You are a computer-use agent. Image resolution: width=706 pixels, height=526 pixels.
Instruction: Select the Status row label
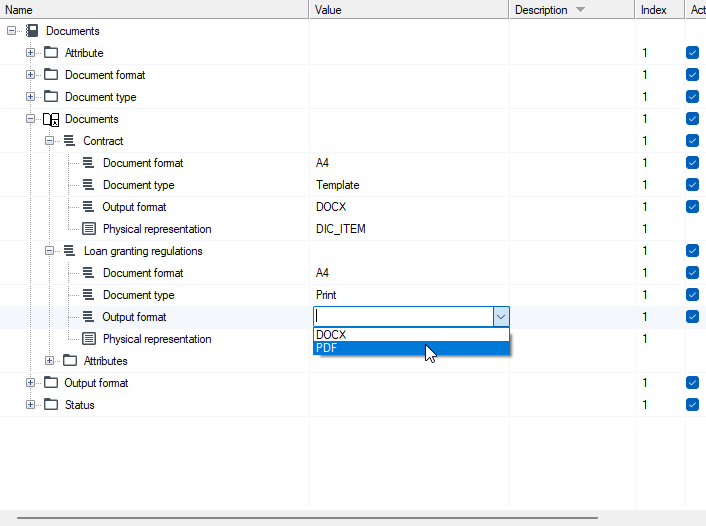[80, 404]
